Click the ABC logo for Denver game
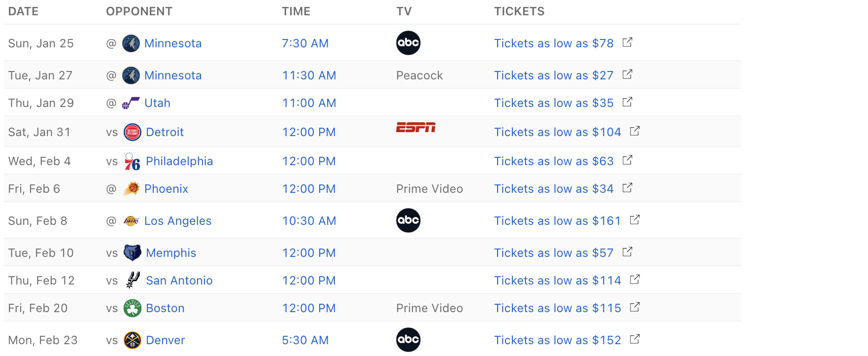The height and width of the screenshot is (356, 868). pos(408,340)
